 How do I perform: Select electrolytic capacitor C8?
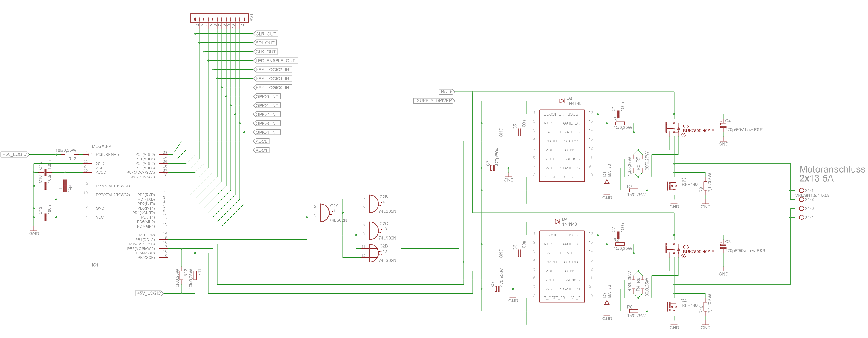[497, 289]
